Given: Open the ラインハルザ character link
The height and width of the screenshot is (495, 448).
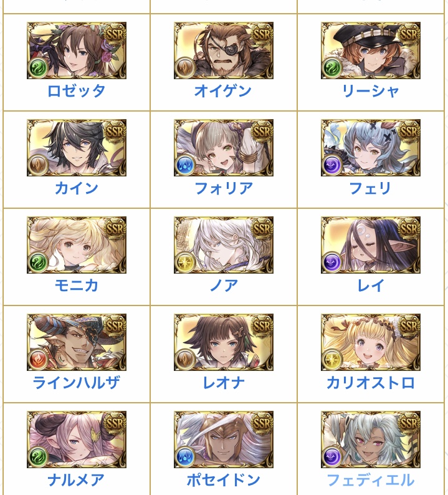Looking at the screenshot, I should tap(77, 383).
